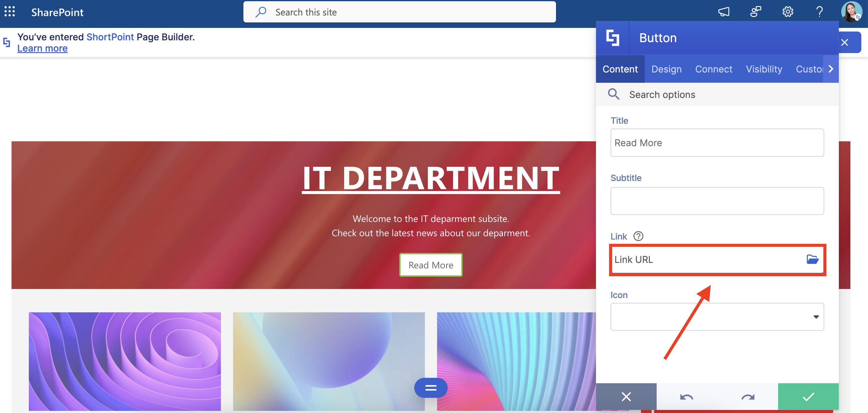Switch to the Connect tab

pos(714,69)
